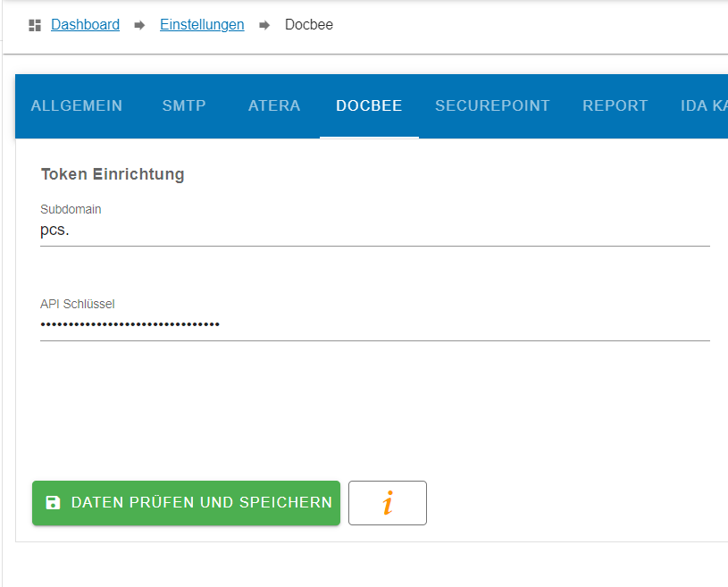Viewport: 728px width, 587px height.
Task: Open the SMTP settings tab
Action: 184,106
